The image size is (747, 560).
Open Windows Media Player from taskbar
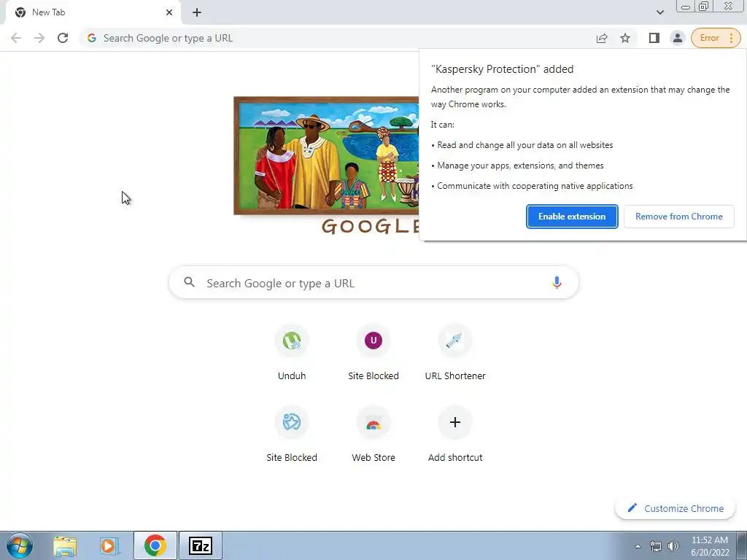(109, 546)
